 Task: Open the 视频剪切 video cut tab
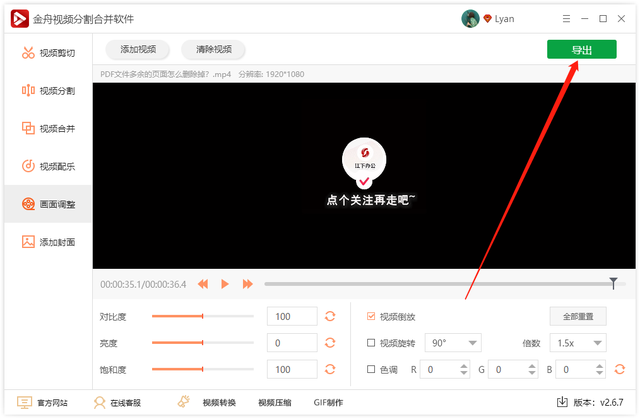48,53
